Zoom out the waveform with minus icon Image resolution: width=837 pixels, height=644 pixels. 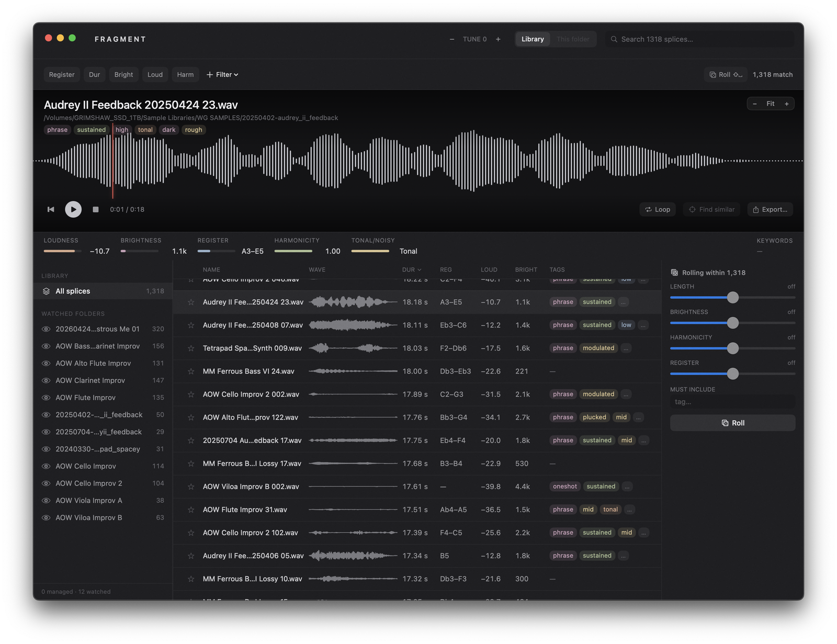[755, 104]
